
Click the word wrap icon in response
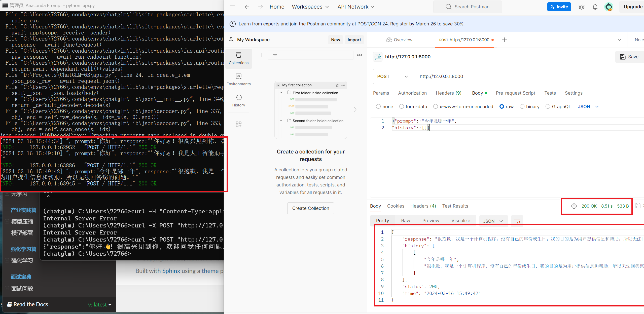coord(517,221)
